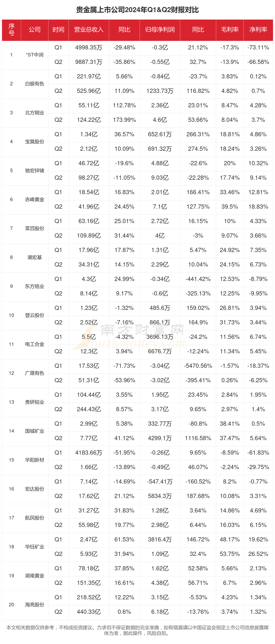The height and width of the screenshot is (644, 275).
Task: Click the disclaimer text at bottom
Action: [x=137, y=630]
